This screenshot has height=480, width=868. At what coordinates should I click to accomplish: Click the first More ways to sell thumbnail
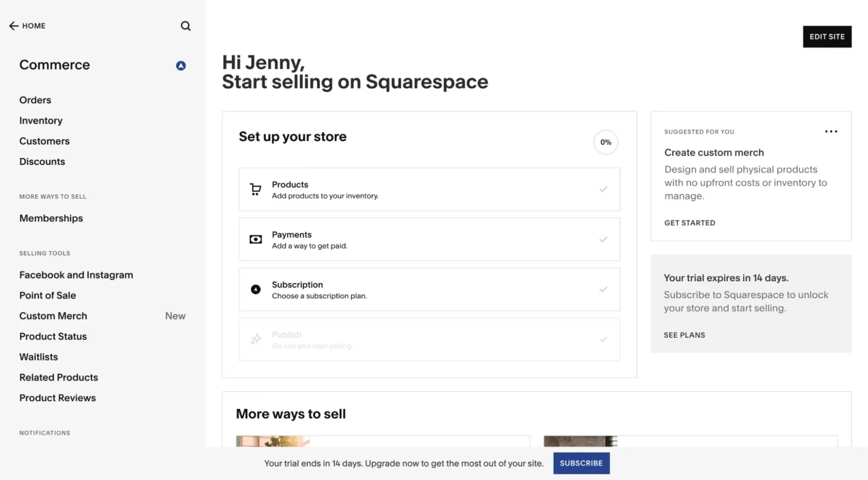(x=273, y=441)
